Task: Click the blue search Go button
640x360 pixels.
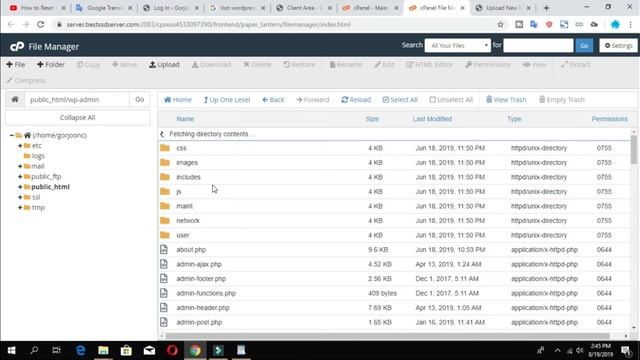Action: (x=584, y=46)
